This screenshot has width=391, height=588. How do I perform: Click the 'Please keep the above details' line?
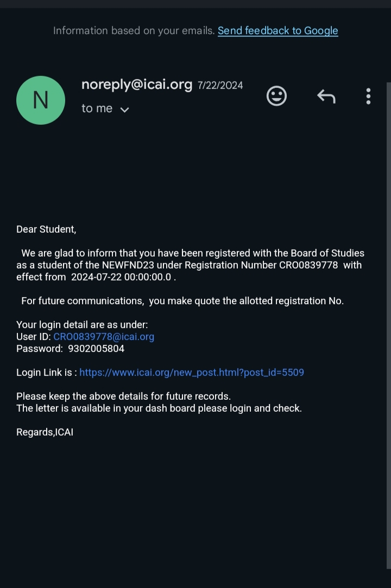tap(123, 397)
